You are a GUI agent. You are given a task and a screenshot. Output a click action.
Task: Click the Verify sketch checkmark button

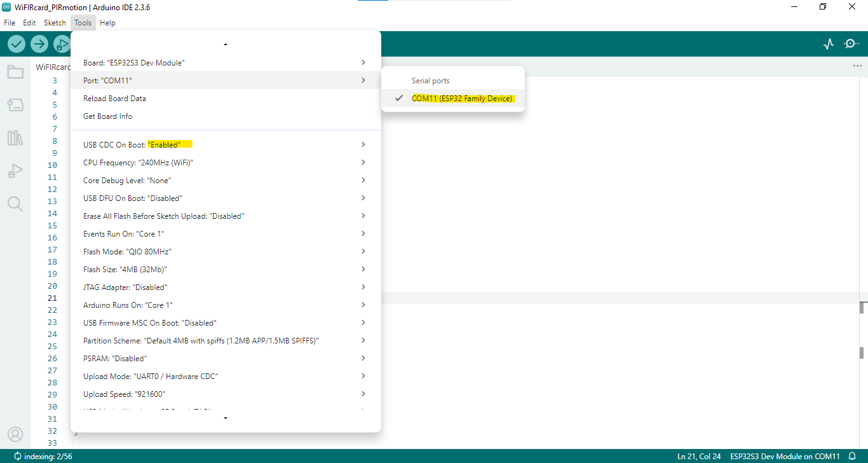[17, 44]
